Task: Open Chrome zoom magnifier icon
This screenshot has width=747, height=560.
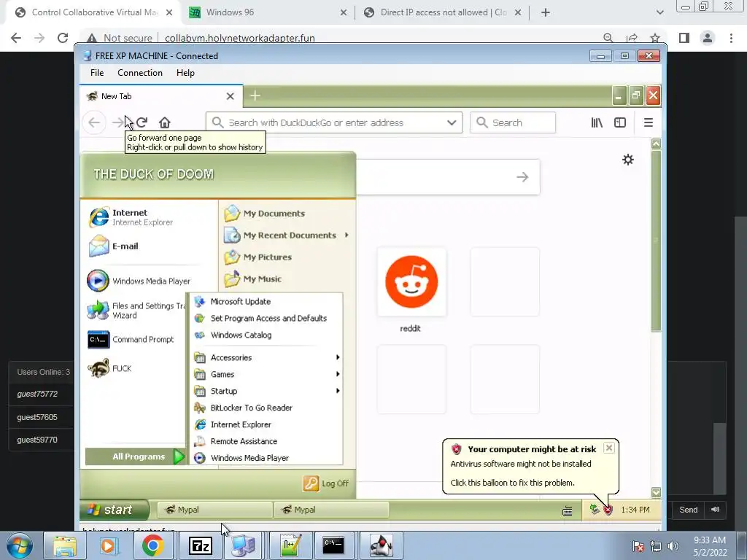Action: coord(608,38)
